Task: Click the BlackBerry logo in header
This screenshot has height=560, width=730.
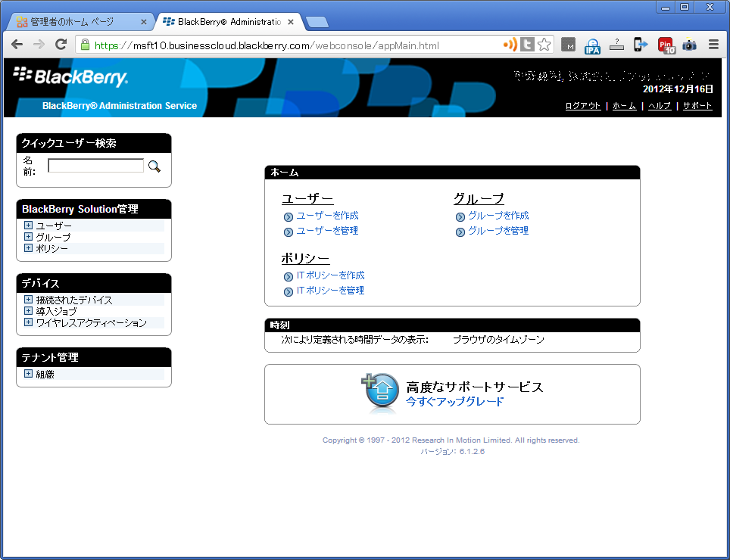Action: point(71,77)
